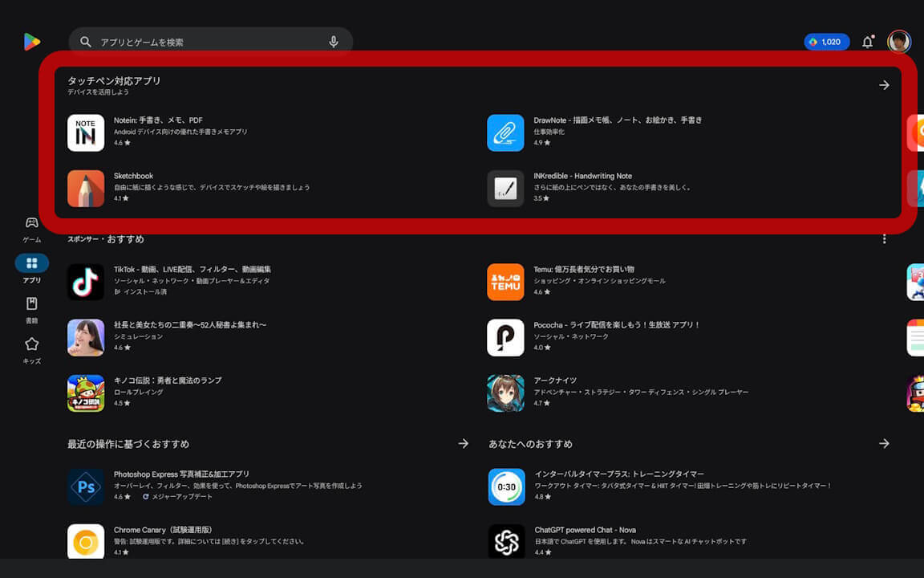Tap the 1,020 Play Points chip
The width and height of the screenshot is (924, 578).
(827, 42)
